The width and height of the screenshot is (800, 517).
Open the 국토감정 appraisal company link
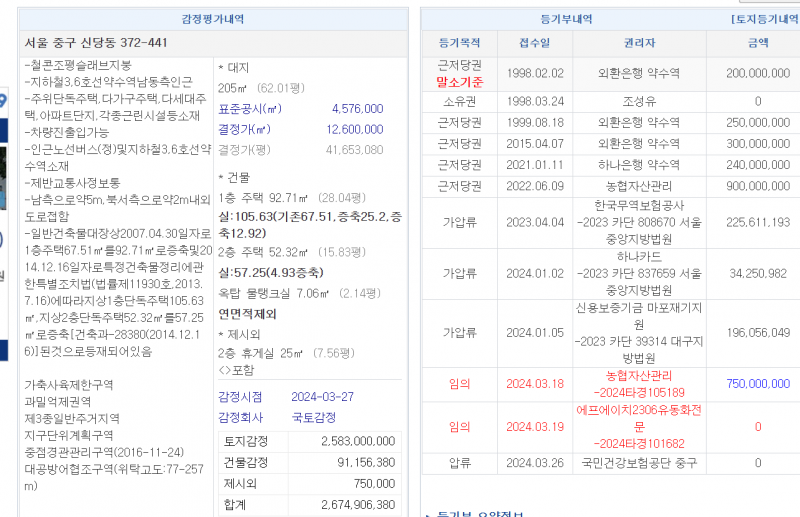coord(313,417)
